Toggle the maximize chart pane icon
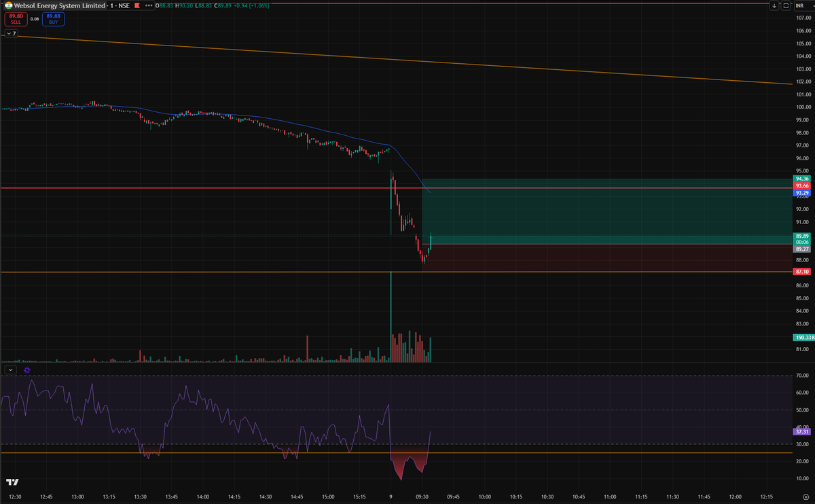The image size is (815, 504). (786, 5)
